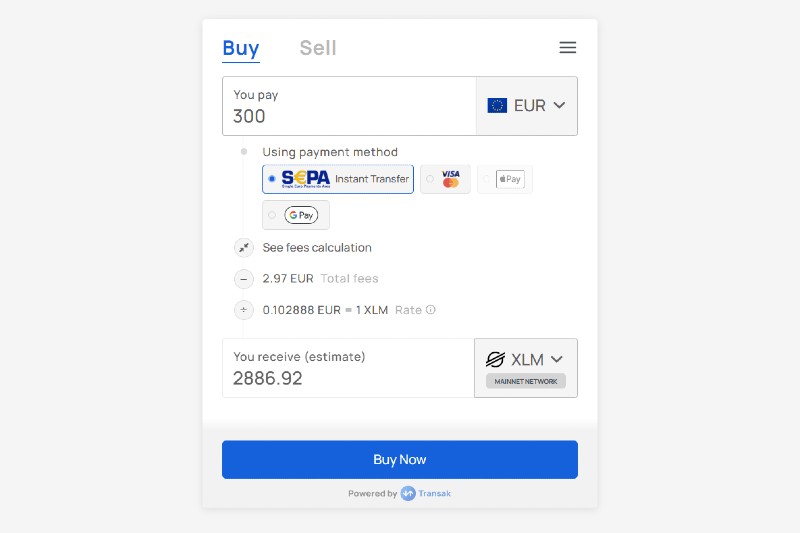800x533 pixels.
Task: Click the expand fees calculation icon
Action: click(244, 248)
